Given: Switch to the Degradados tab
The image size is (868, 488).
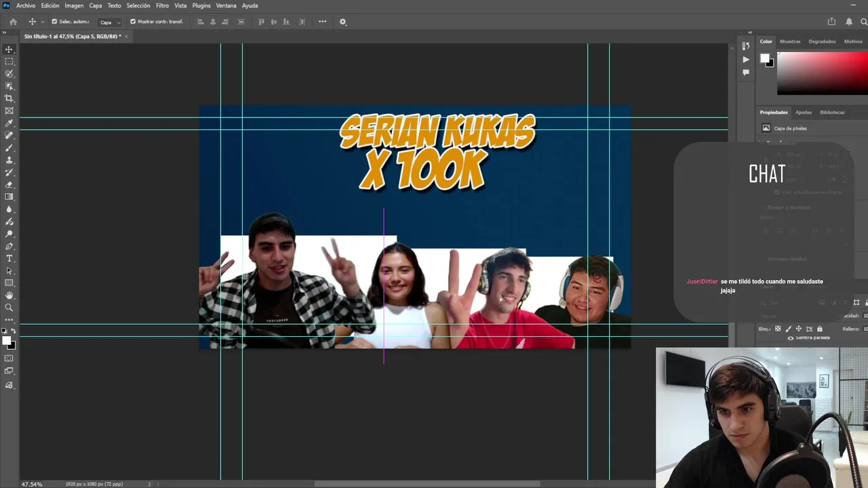Looking at the screenshot, I should click(822, 41).
